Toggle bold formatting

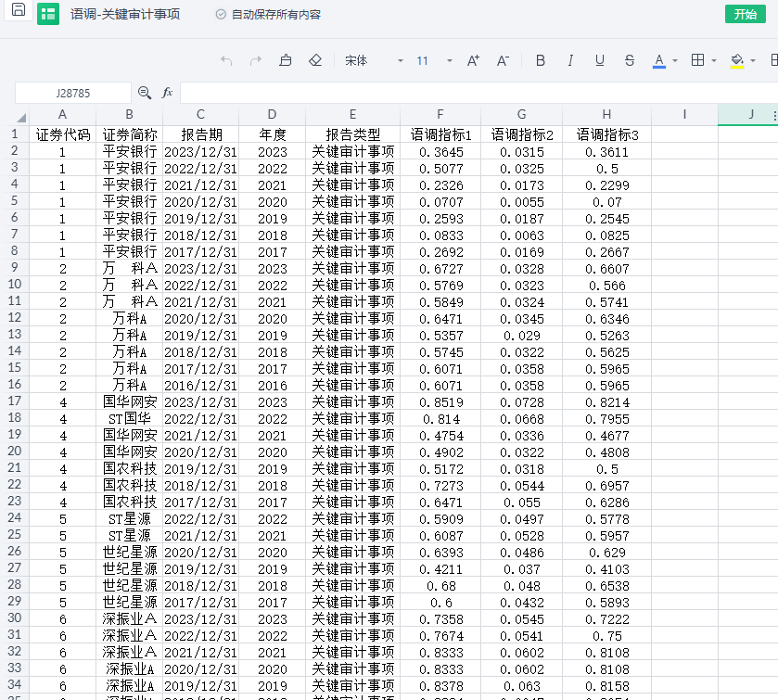[x=541, y=60]
